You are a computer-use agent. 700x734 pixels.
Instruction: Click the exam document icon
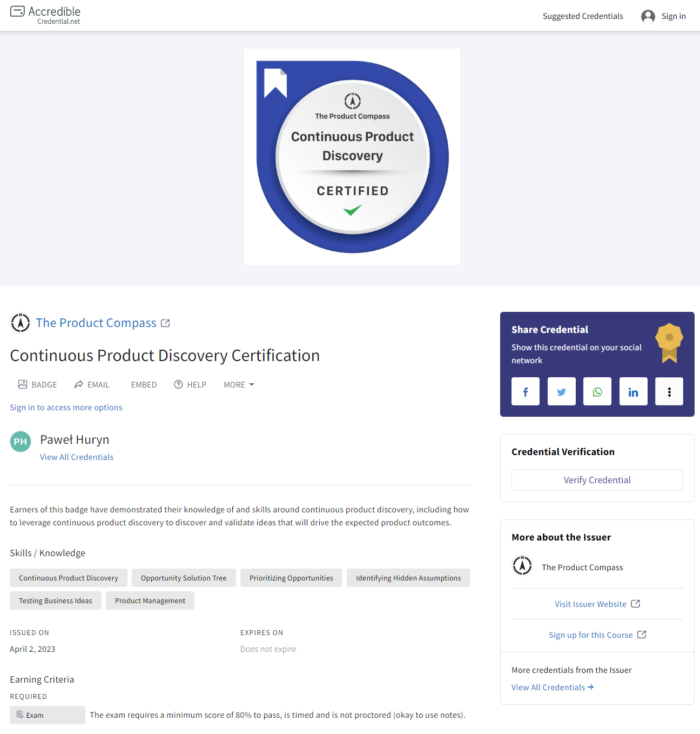[x=20, y=715]
